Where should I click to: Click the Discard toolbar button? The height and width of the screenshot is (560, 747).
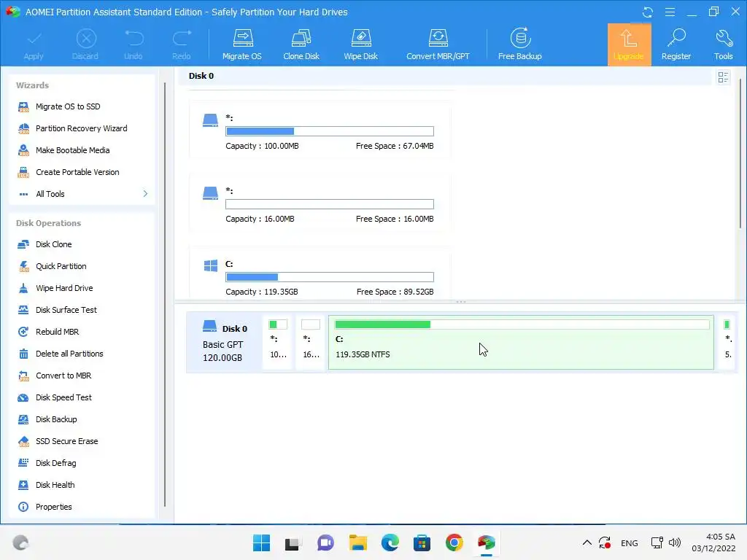[x=85, y=44]
